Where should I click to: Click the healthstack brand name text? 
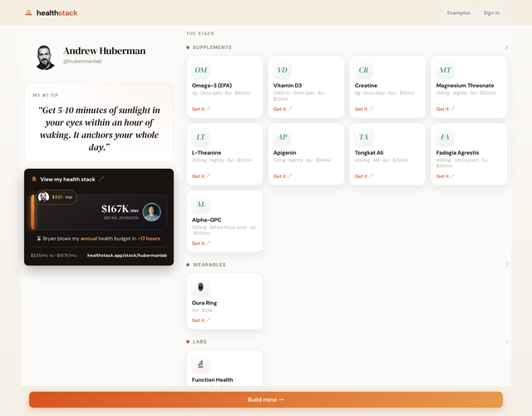pos(57,13)
